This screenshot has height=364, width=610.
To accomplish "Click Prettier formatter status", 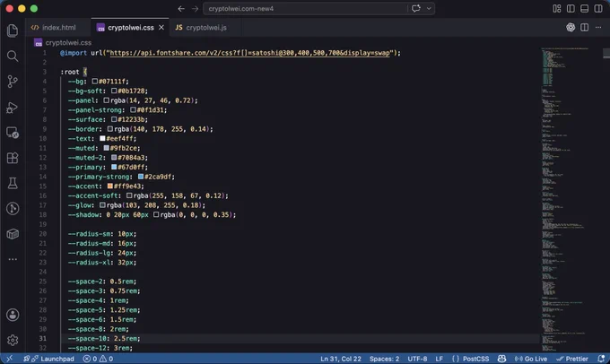I will (x=572, y=359).
